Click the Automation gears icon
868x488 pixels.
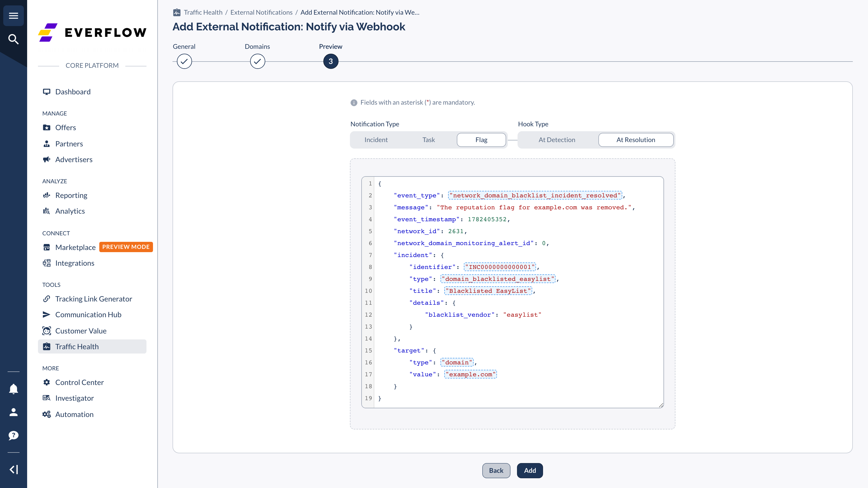click(46, 414)
